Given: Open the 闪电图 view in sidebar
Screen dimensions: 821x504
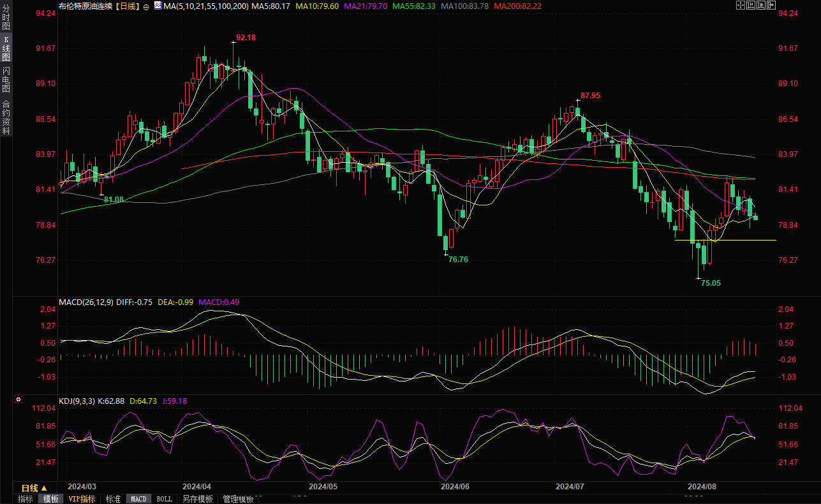Looking at the screenshot, I should (x=6, y=78).
